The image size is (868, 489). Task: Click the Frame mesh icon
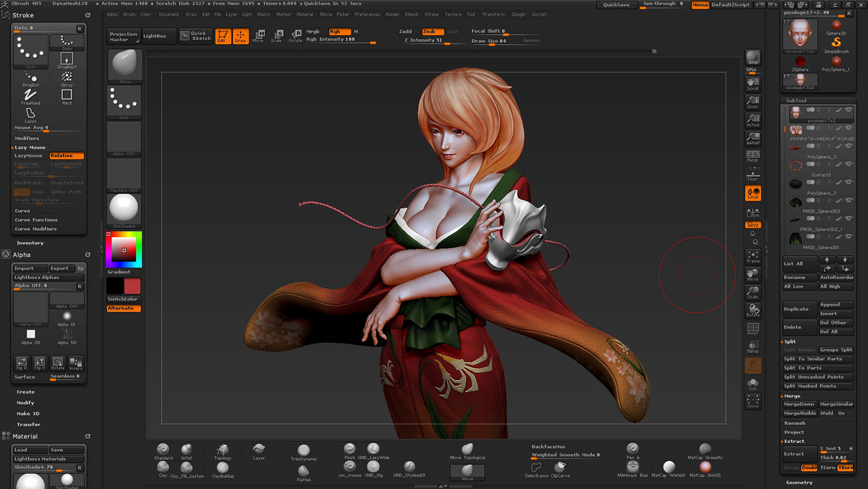pos(753,257)
